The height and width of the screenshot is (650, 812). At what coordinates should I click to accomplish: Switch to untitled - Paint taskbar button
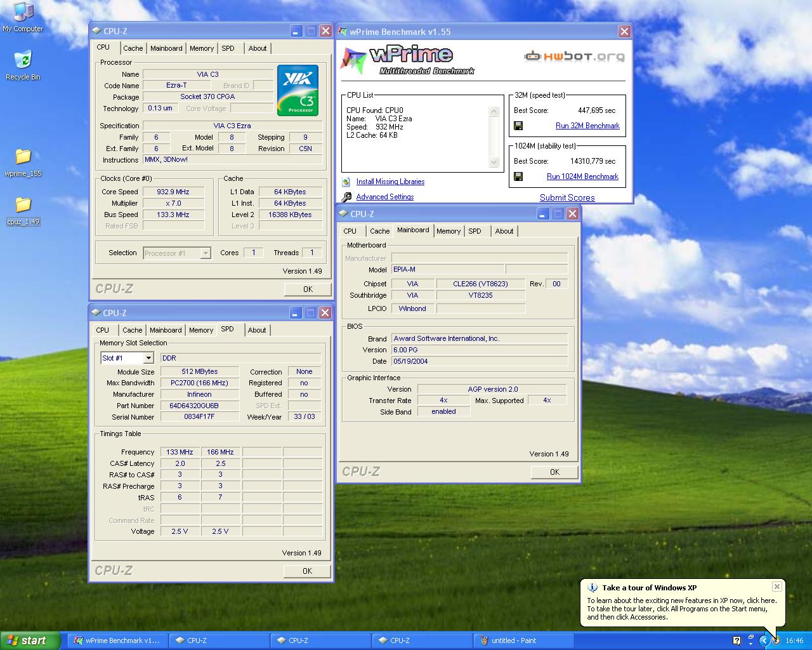pyautogui.click(x=524, y=640)
